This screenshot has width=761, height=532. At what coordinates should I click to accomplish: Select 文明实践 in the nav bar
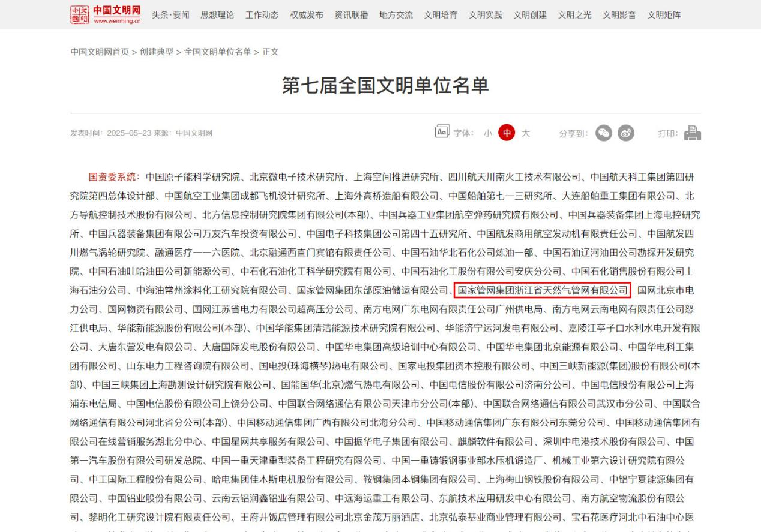[486, 15]
